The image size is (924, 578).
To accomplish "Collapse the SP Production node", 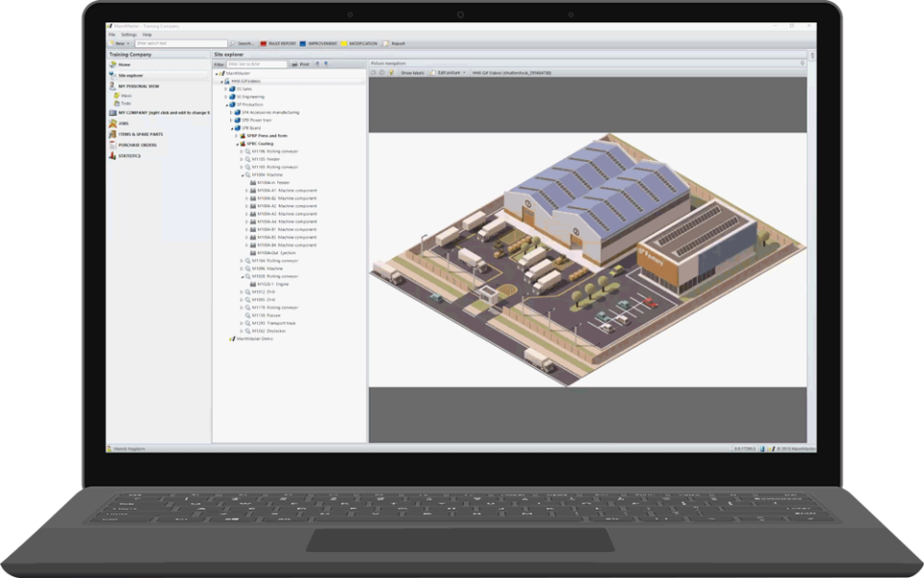I will click(x=225, y=105).
